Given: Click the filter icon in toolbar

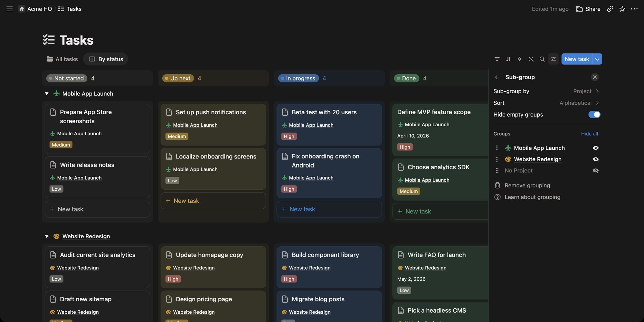Looking at the screenshot, I should pos(497,59).
